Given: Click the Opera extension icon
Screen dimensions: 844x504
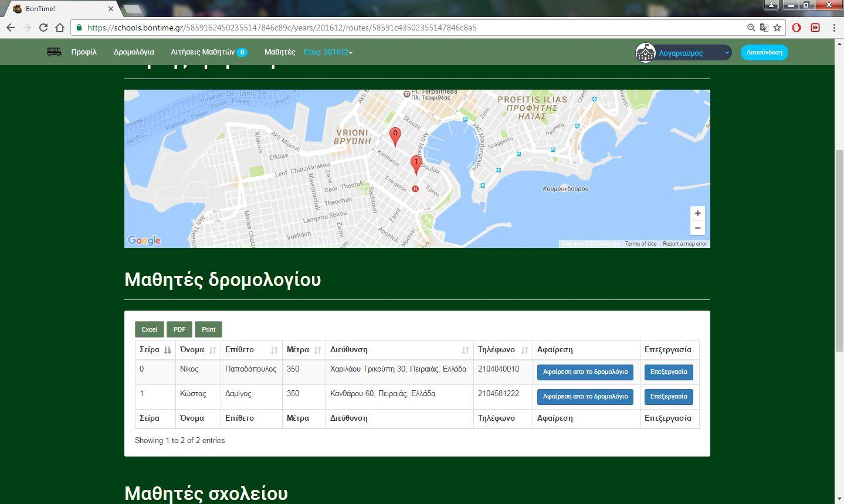Looking at the screenshot, I should [x=796, y=28].
